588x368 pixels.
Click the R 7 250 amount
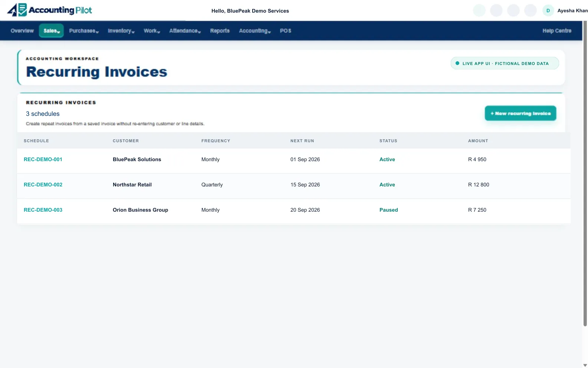click(477, 210)
